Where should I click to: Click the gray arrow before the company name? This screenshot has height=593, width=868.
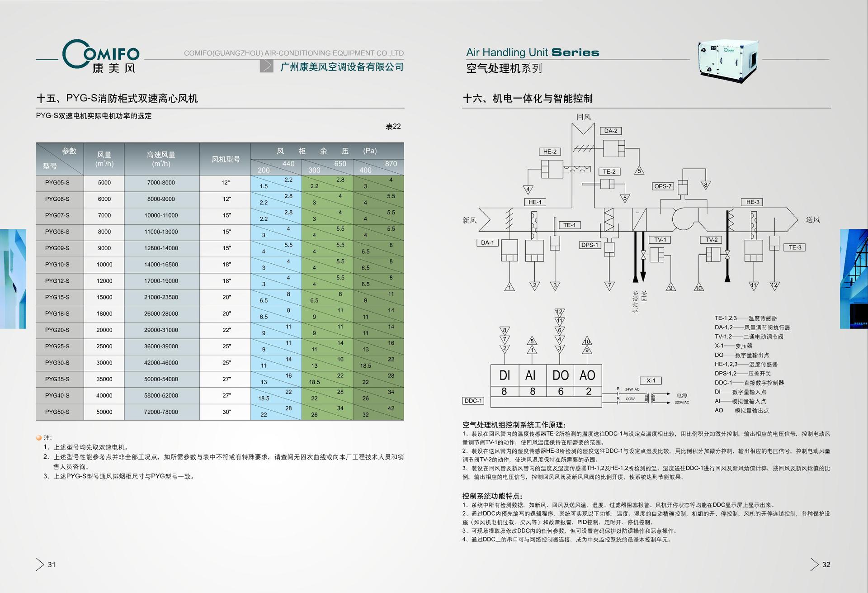266,66
